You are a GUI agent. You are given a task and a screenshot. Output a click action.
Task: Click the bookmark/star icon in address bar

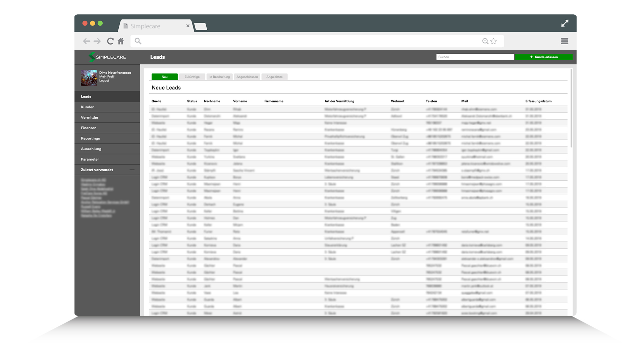(494, 41)
